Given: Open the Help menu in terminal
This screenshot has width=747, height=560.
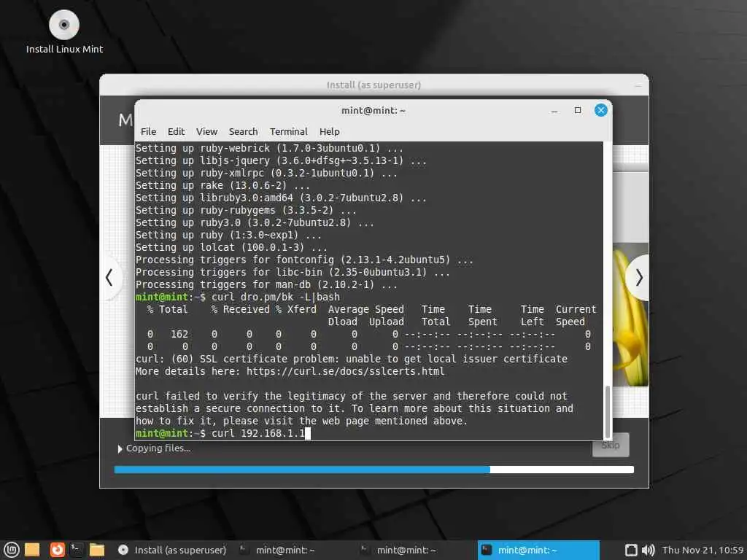Looking at the screenshot, I should tap(329, 131).
